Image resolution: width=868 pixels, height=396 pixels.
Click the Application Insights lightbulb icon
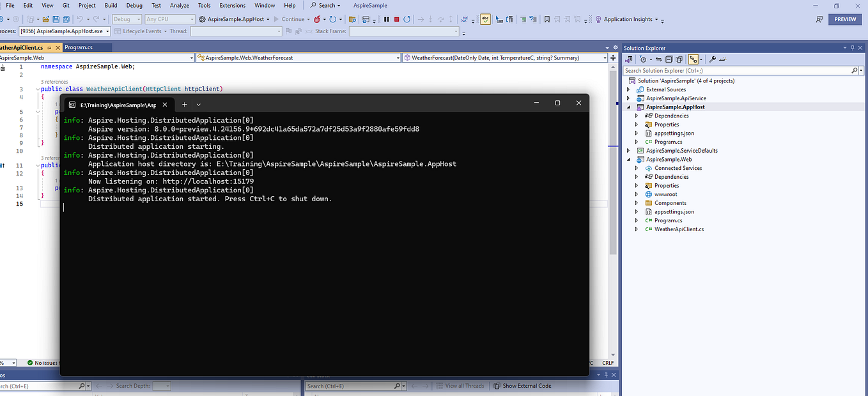tap(598, 19)
